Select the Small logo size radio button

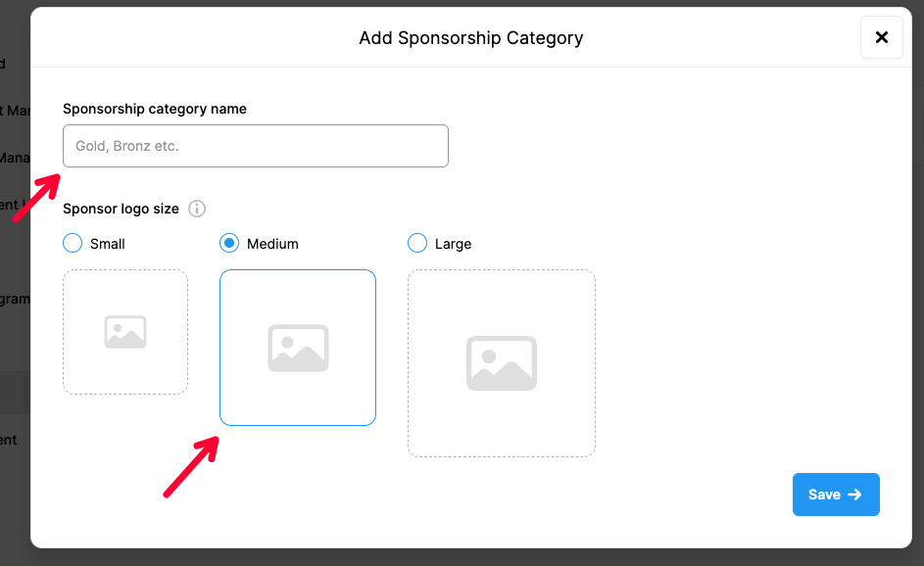coord(72,243)
